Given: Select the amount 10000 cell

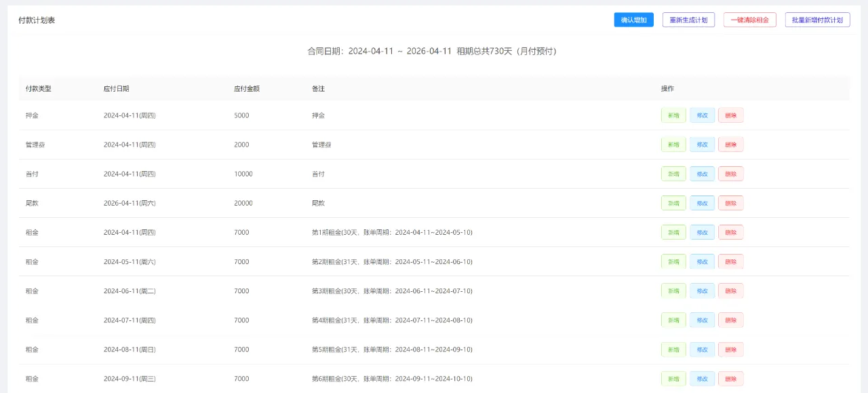Looking at the screenshot, I should pyautogui.click(x=243, y=174).
